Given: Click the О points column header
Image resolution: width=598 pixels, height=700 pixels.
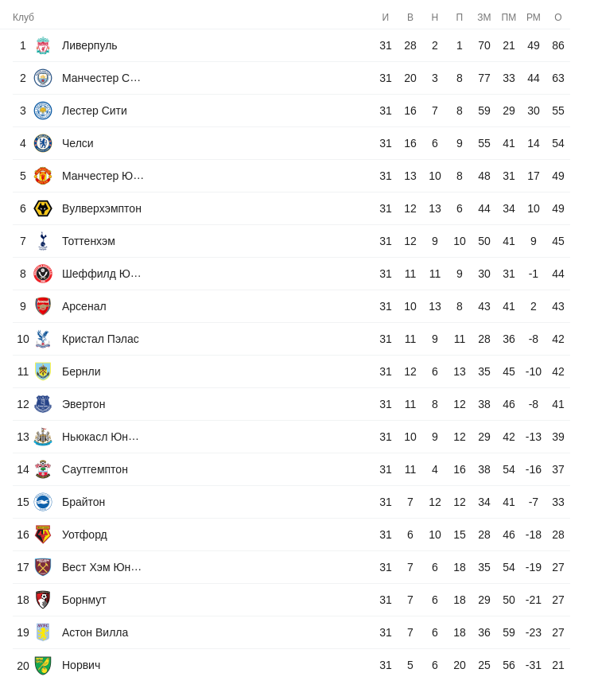Looking at the screenshot, I should [558, 17].
